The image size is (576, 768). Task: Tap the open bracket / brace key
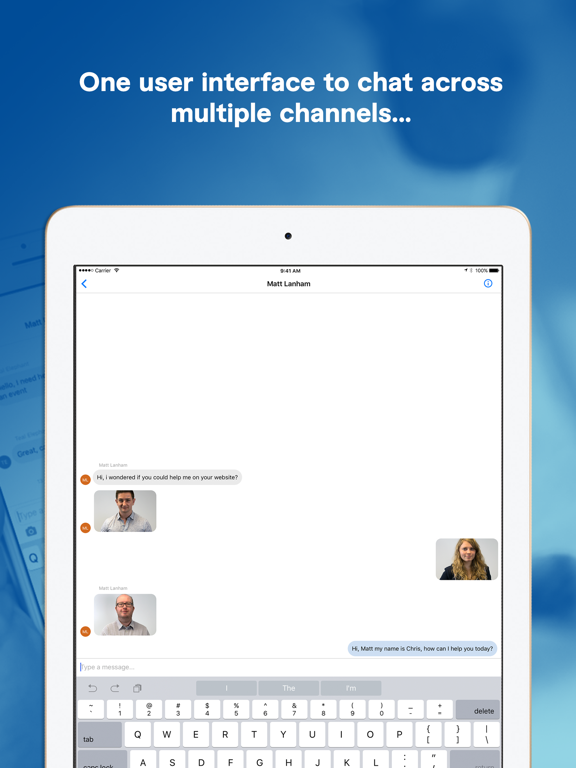click(x=428, y=735)
